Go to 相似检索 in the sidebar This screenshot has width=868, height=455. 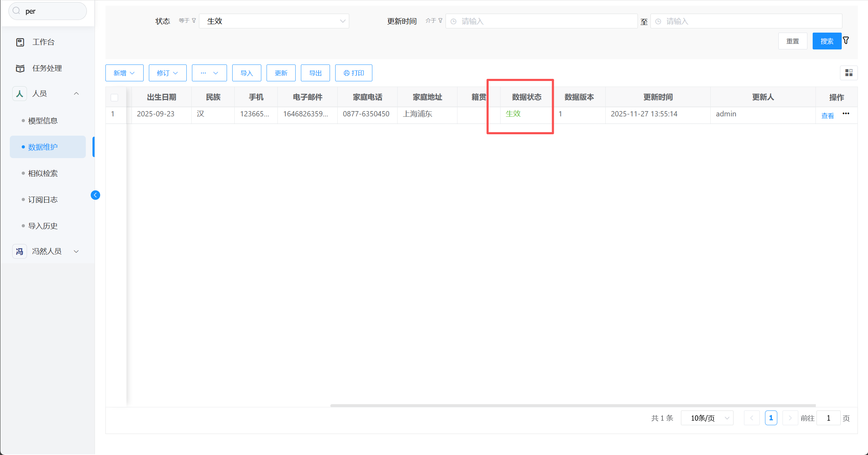click(43, 174)
